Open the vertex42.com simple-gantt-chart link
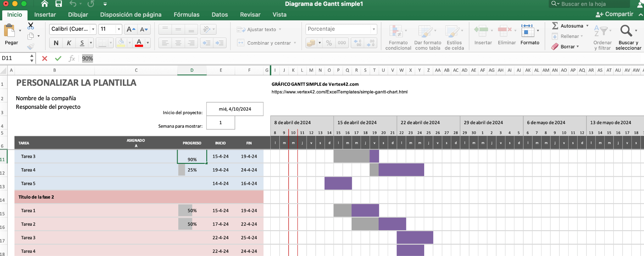The width and height of the screenshot is (644, 256). (339, 92)
